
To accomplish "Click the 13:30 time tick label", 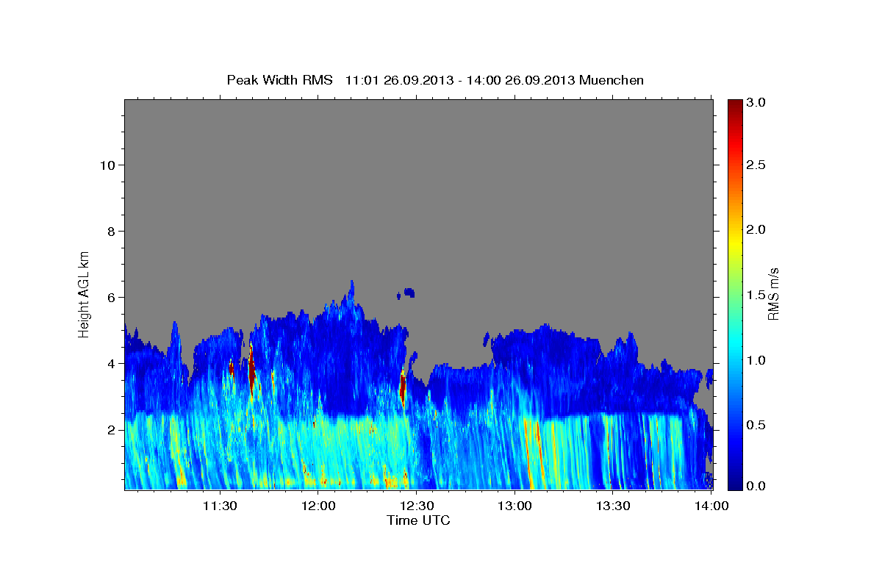I will 614,506.
